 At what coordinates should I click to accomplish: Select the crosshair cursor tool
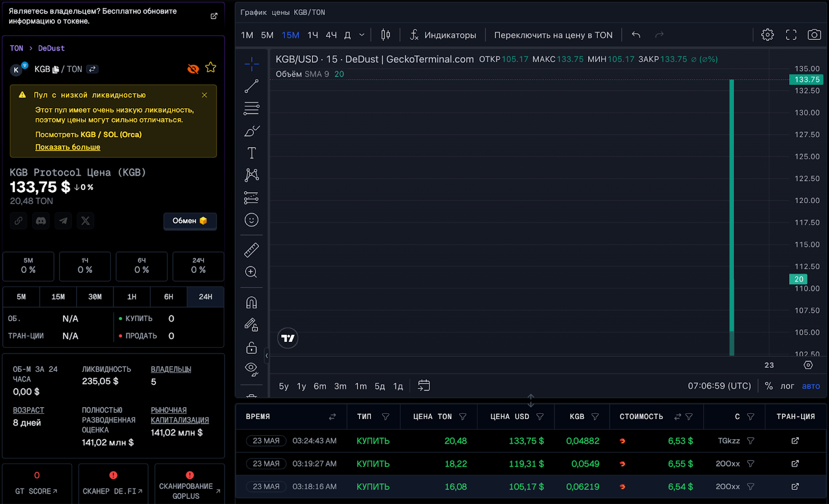point(251,64)
